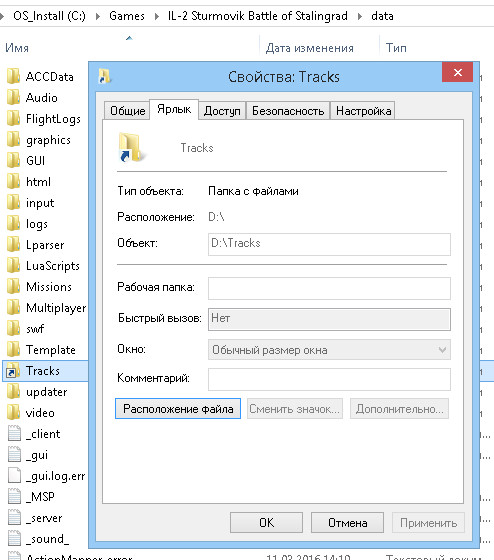
Task: Select the ACCData folder icon
Action: pyautogui.click(x=14, y=76)
